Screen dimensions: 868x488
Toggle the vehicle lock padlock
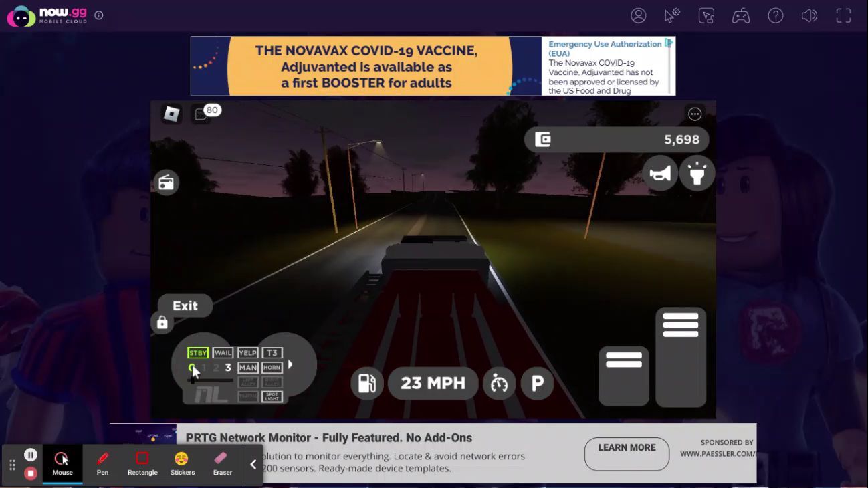(162, 324)
